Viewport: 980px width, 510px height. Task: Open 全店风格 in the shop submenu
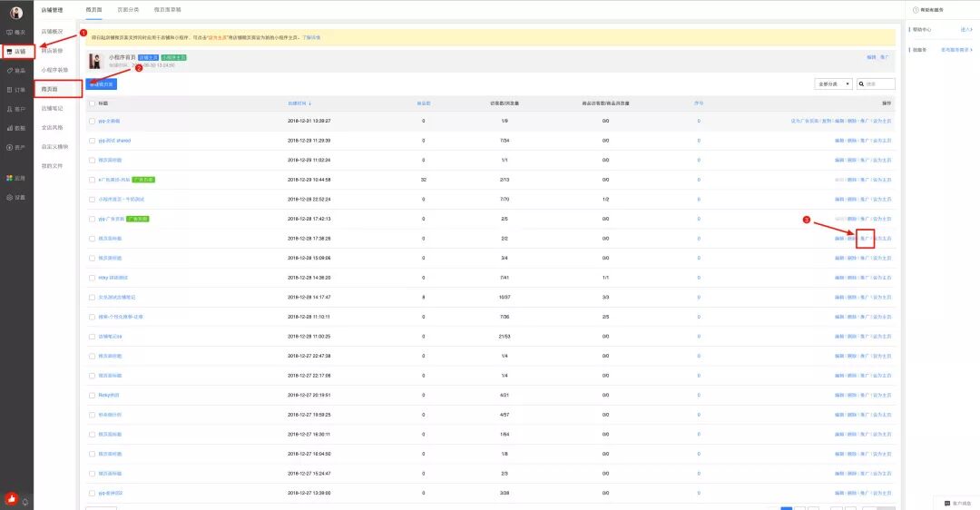(x=53, y=127)
